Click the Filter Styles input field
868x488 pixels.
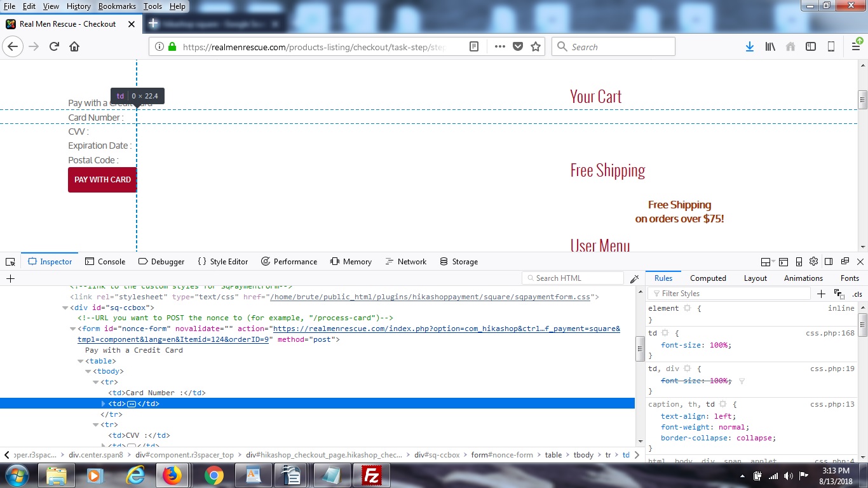tap(731, 294)
